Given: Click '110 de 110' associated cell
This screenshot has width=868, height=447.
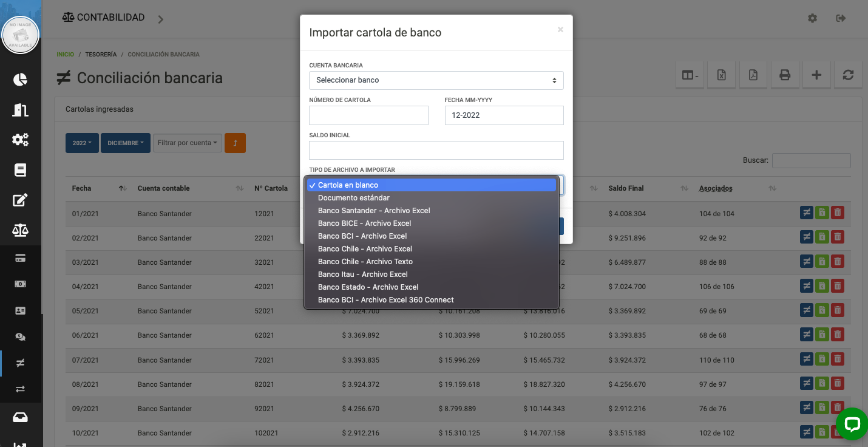Looking at the screenshot, I should point(716,360).
